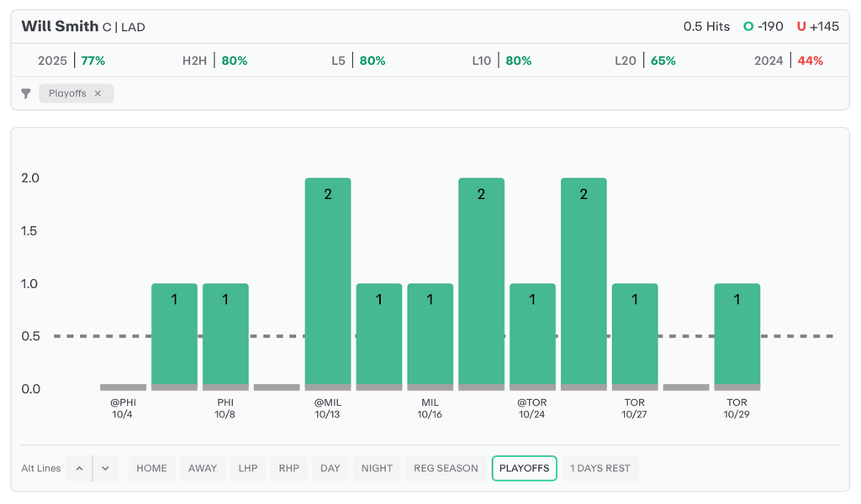Image resolution: width=861 pixels, height=504 pixels.
Task: Filter by DAY games
Action: click(x=330, y=468)
